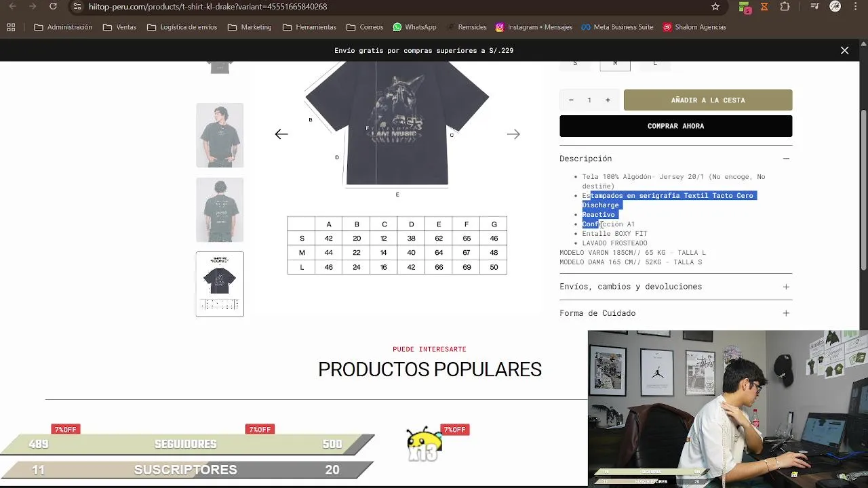Open the Herramientas bookmark folder
Viewport: 868px width, 488px height.
(309, 27)
